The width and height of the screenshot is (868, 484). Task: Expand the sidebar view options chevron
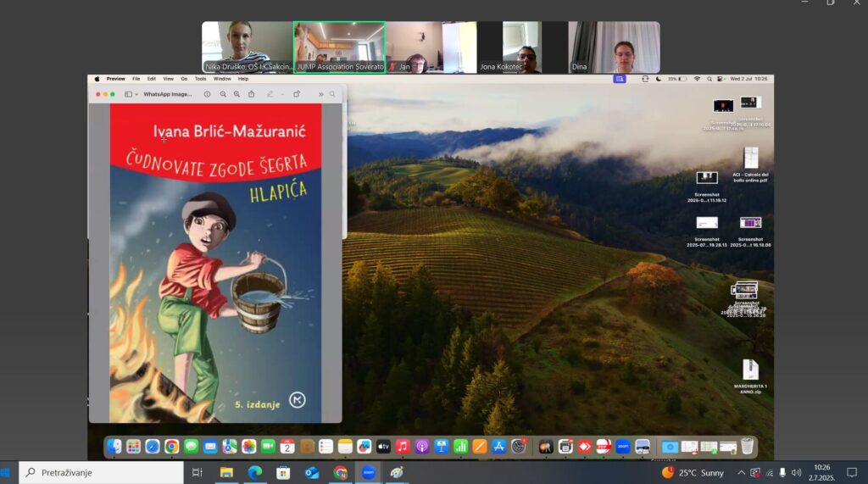point(136,94)
